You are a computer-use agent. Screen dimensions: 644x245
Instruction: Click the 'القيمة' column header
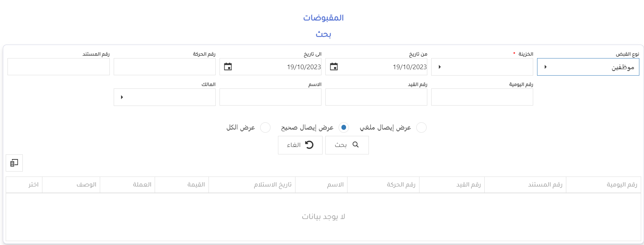coord(196,185)
